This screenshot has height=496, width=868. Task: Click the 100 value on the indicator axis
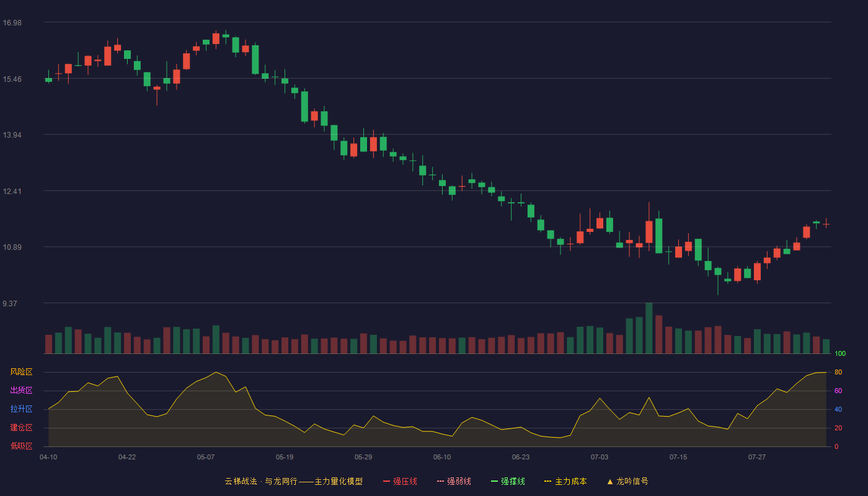point(840,353)
